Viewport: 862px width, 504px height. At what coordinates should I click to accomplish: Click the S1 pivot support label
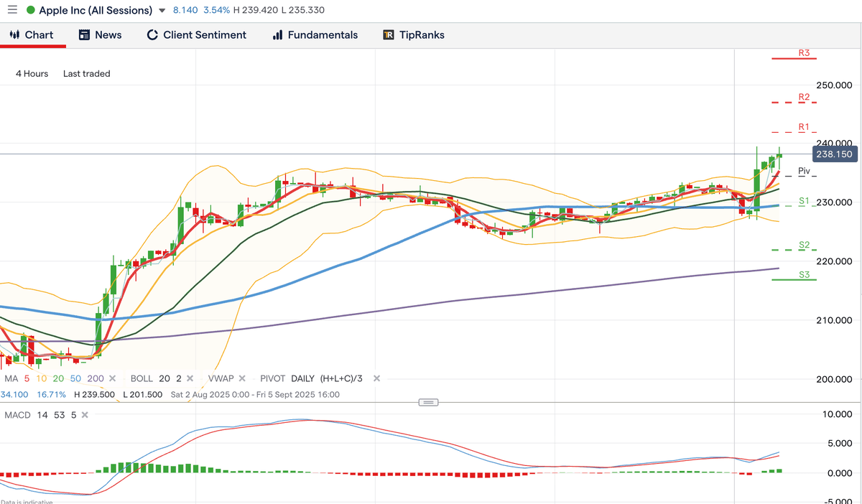click(x=805, y=201)
